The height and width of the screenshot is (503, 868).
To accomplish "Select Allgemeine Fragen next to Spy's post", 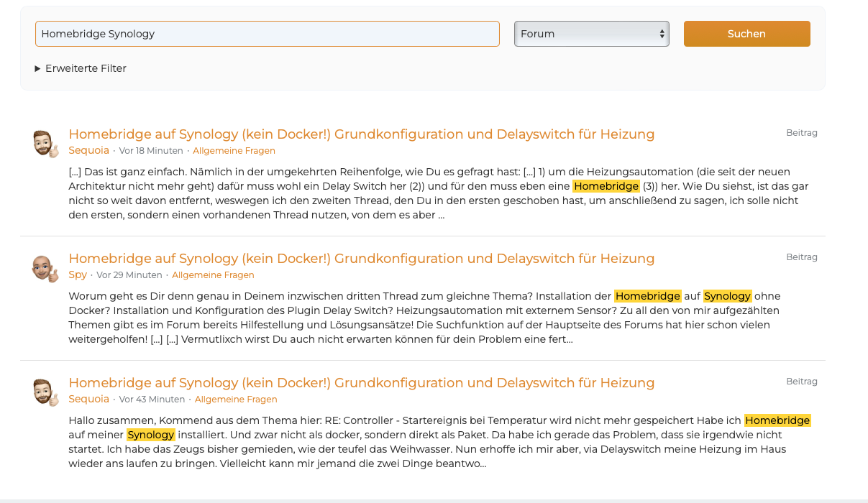I will (x=213, y=275).
